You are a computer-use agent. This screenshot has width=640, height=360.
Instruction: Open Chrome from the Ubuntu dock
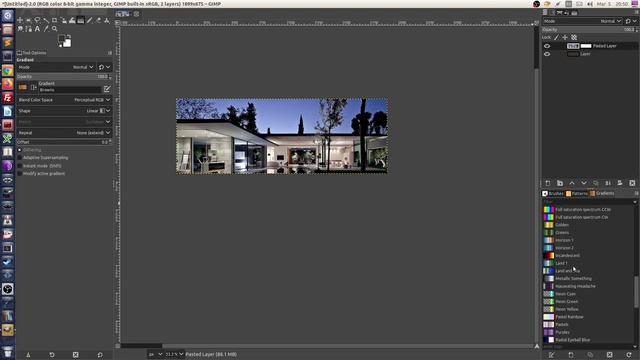coord(7,70)
